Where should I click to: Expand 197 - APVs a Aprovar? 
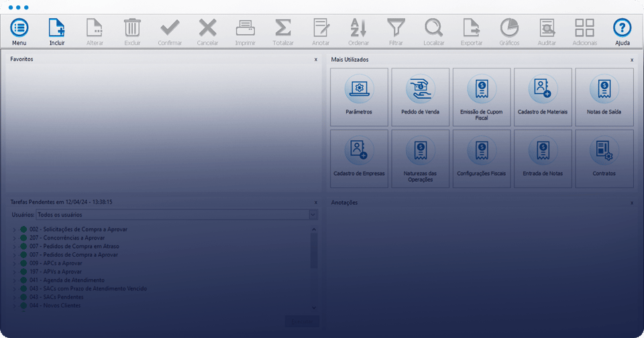coord(14,272)
